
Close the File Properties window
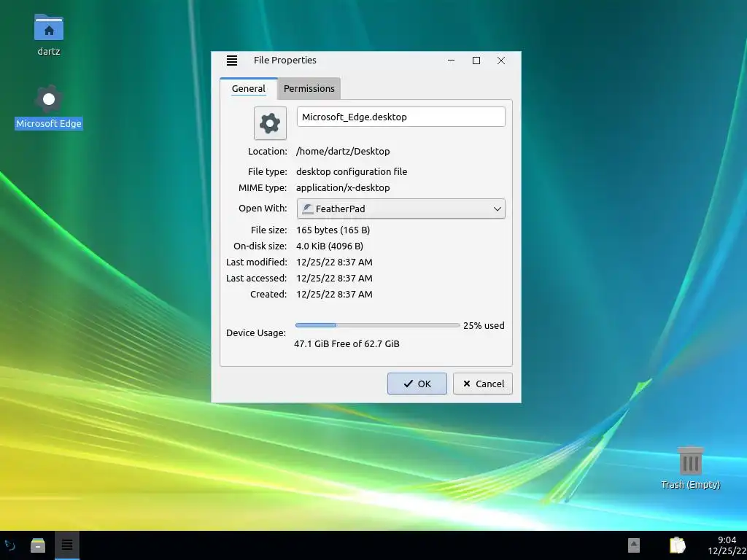[x=500, y=61]
